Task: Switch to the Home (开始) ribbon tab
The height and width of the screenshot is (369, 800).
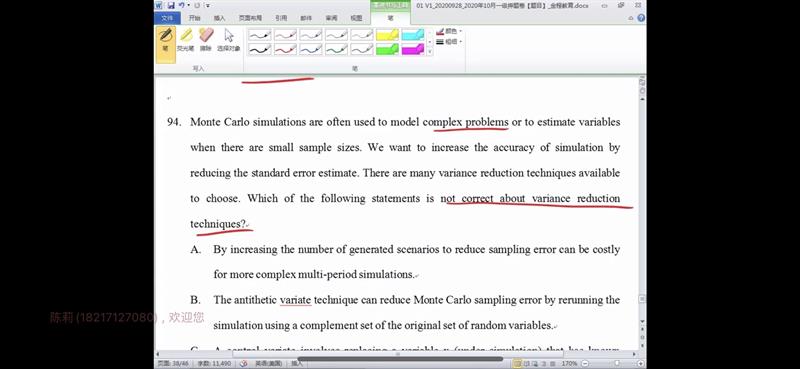Action: pos(194,18)
